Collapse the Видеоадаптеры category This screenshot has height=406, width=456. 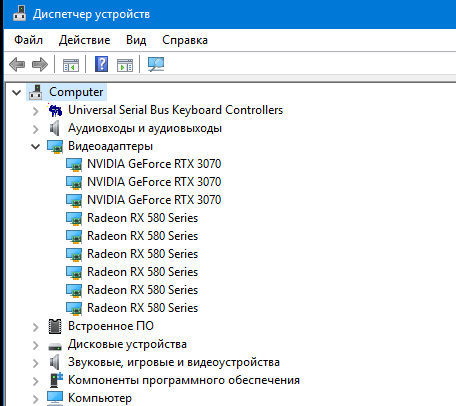tap(35, 146)
